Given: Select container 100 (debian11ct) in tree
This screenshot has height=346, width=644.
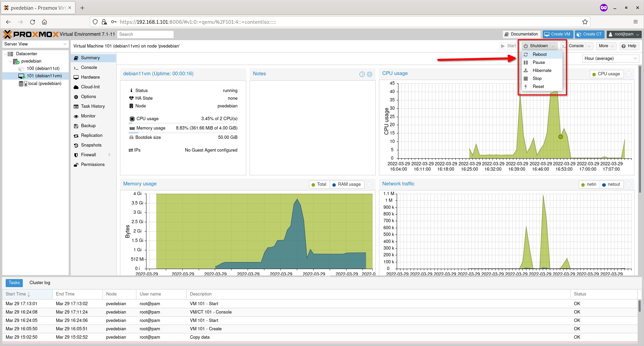Looking at the screenshot, I should [x=43, y=69].
